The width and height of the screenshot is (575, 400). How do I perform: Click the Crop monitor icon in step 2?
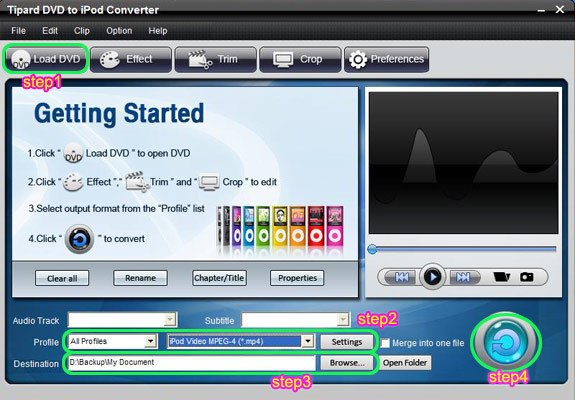[209, 182]
